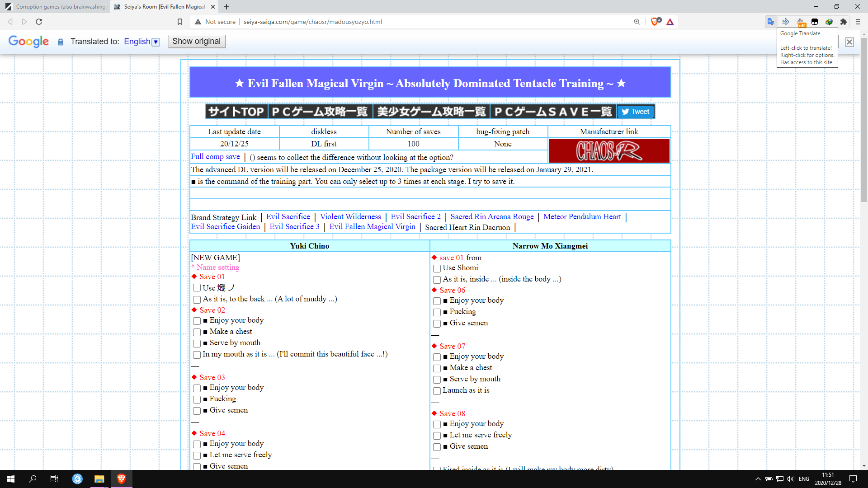Open the Violent Wilderness strategy link
The height and width of the screenshot is (488, 868).
(350, 217)
